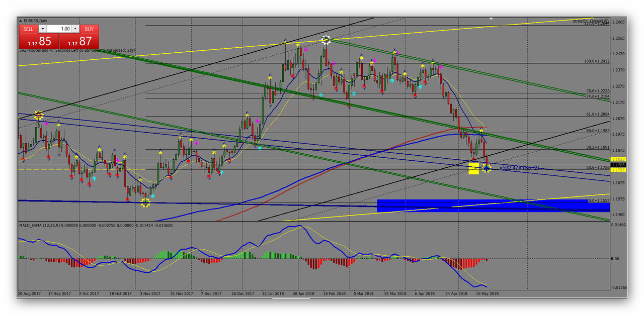Image resolution: width=644 pixels, height=315 pixels.
Task: Click the circled marker on the latest candle
Action: click(x=487, y=169)
